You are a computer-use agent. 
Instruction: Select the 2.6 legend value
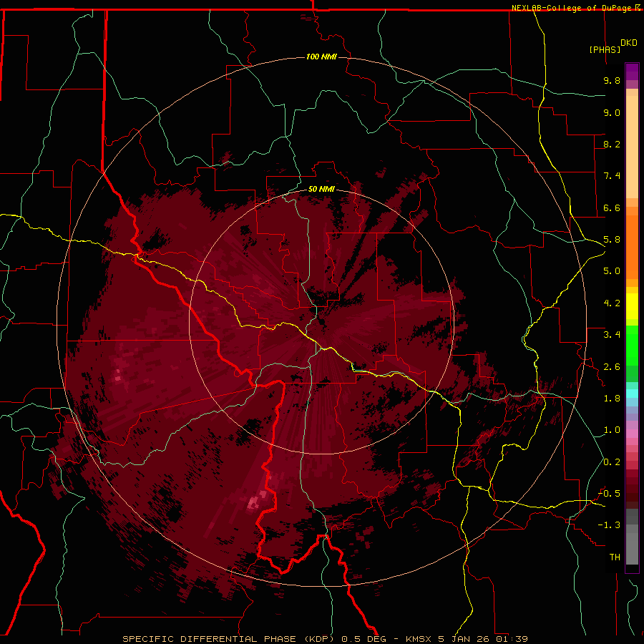(x=612, y=367)
